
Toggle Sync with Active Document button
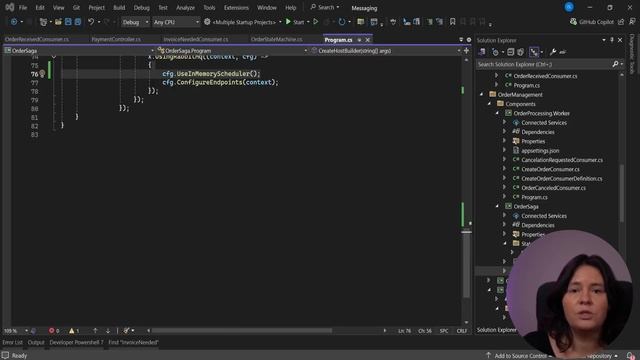[x=534, y=52]
